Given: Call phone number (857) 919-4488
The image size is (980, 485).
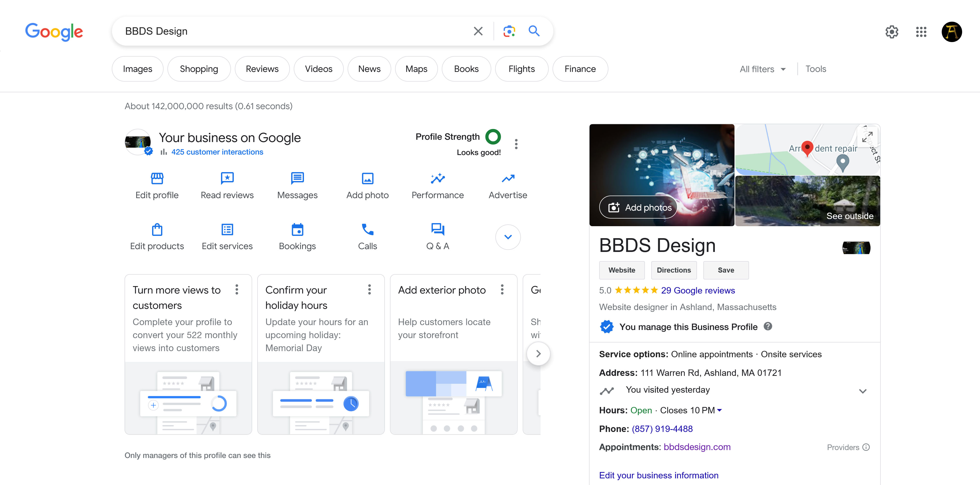Looking at the screenshot, I should pos(662,429).
